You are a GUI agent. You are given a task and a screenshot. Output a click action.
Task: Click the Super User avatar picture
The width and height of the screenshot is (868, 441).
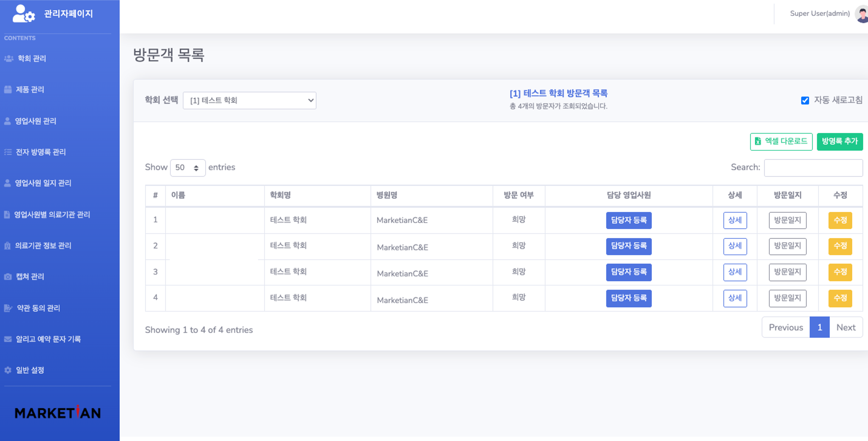tap(862, 14)
